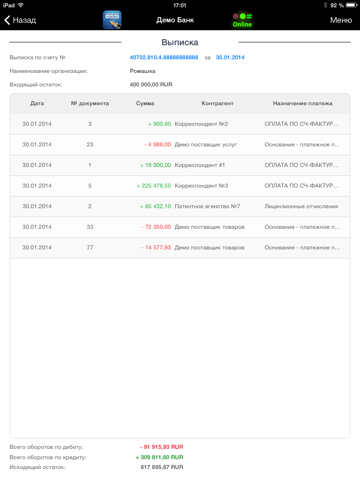The image size is (360, 480).
Task: Tap total debit -91 915,93 RUR
Action: 162,447
